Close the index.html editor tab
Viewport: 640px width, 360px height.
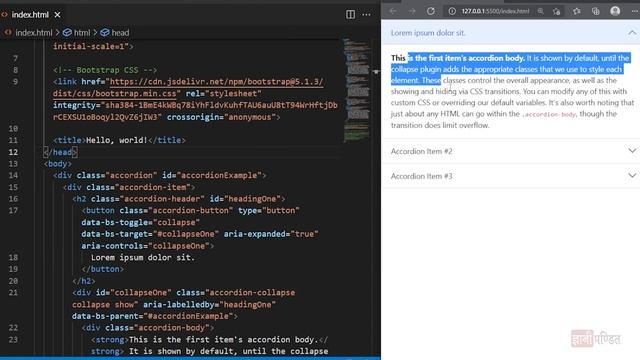(58, 15)
